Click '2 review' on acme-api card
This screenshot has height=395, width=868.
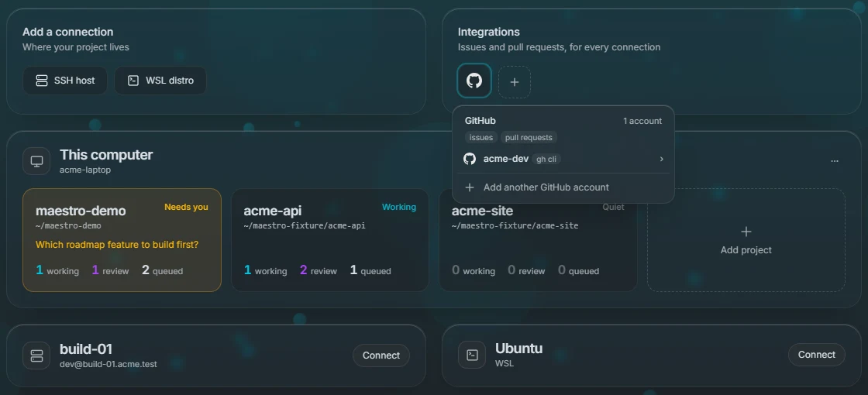click(319, 270)
